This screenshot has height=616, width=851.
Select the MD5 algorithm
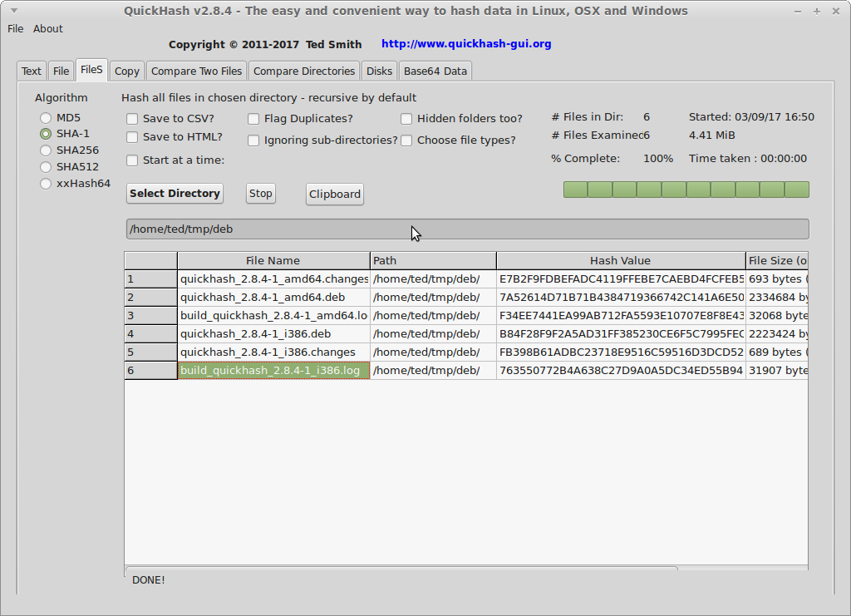[46, 117]
